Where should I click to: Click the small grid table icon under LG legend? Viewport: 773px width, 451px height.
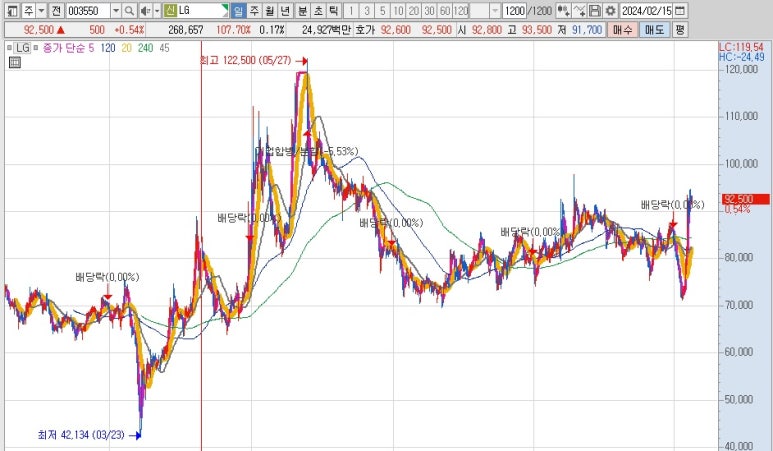tap(14, 62)
